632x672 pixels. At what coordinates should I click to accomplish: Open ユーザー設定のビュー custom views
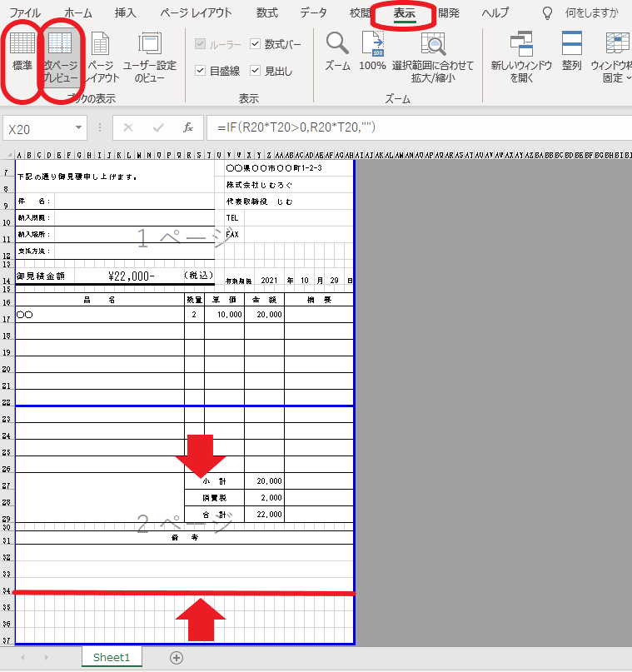point(150,43)
